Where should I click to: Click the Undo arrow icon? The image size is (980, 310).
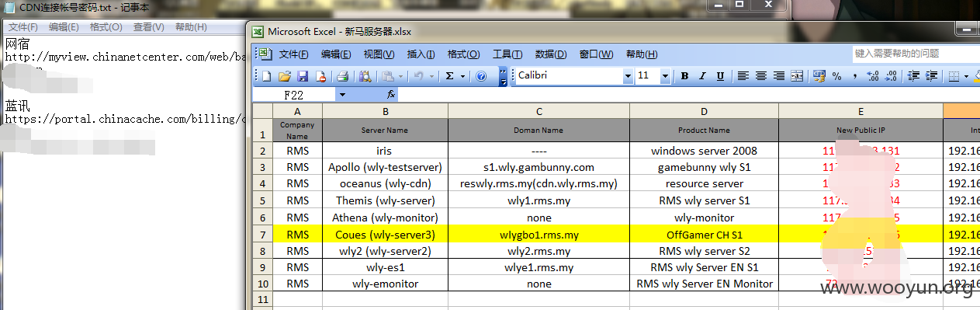(x=418, y=76)
